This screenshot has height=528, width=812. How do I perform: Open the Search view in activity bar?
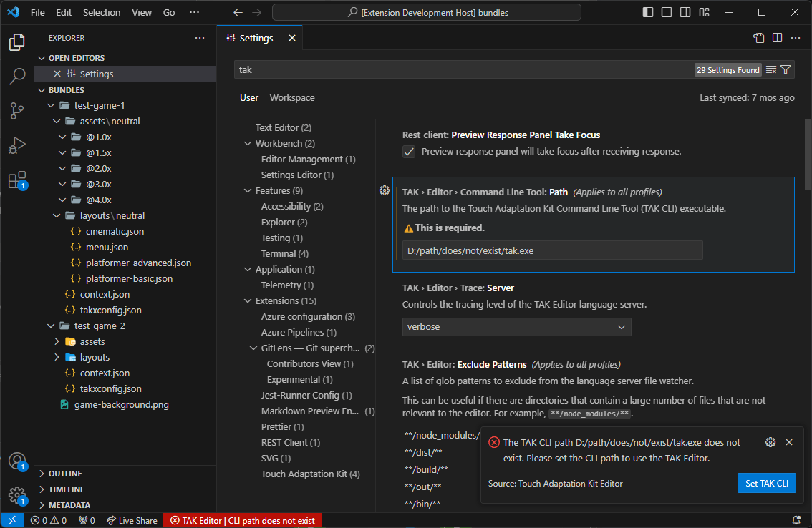16,76
